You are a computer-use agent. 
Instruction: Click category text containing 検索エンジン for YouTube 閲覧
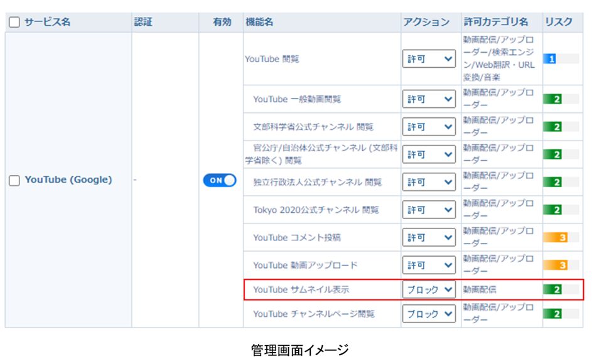pos(498,58)
